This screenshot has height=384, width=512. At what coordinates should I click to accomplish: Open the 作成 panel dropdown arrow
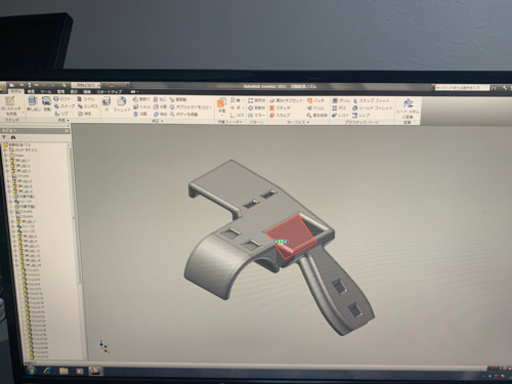(68, 120)
